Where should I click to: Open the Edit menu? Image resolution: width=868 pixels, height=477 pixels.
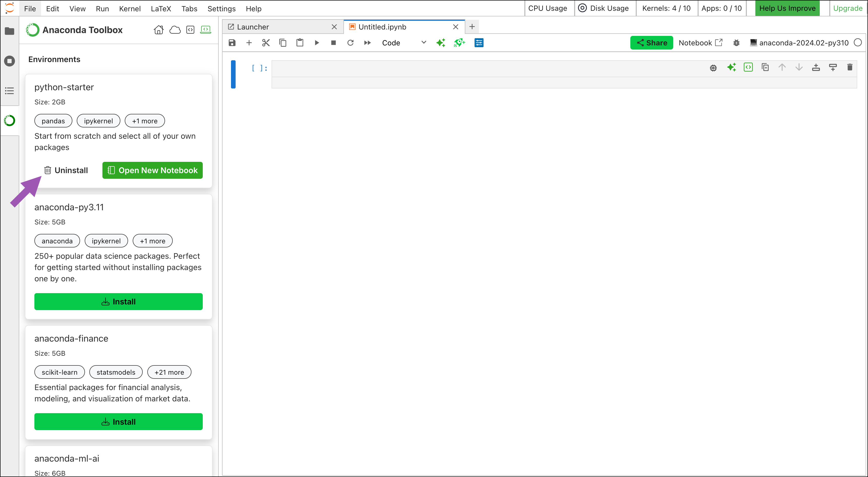(x=53, y=8)
